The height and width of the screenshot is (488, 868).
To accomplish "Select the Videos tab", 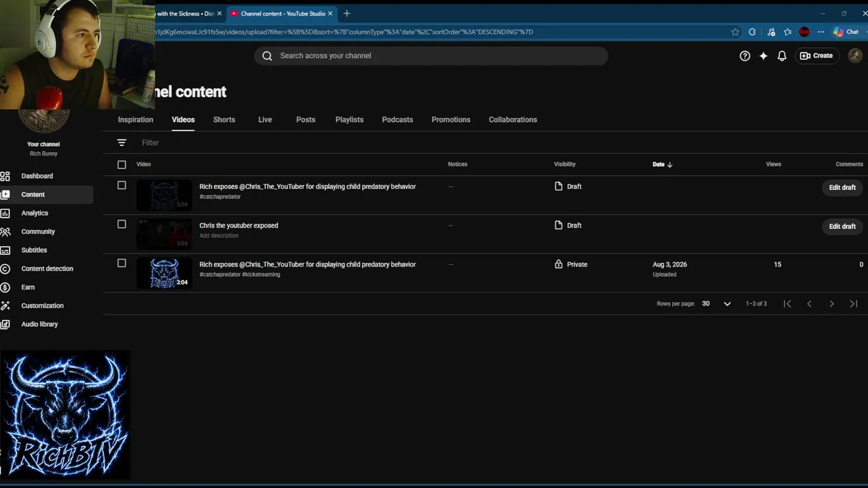I will point(183,119).
